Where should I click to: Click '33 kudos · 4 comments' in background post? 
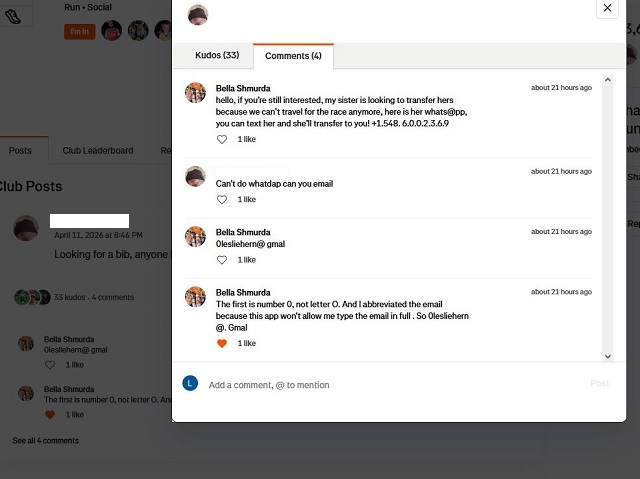[x=94, y=297]
